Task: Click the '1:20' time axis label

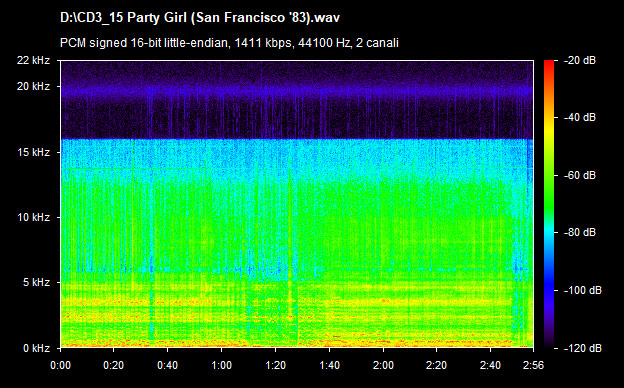Action: coord(275,365)
